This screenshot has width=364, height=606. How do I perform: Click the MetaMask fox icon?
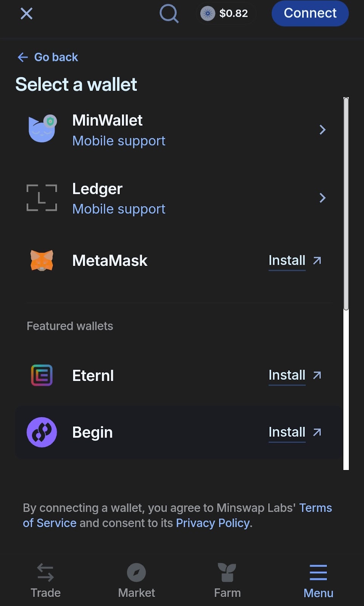pyautogui.click(x=42, y=260)
